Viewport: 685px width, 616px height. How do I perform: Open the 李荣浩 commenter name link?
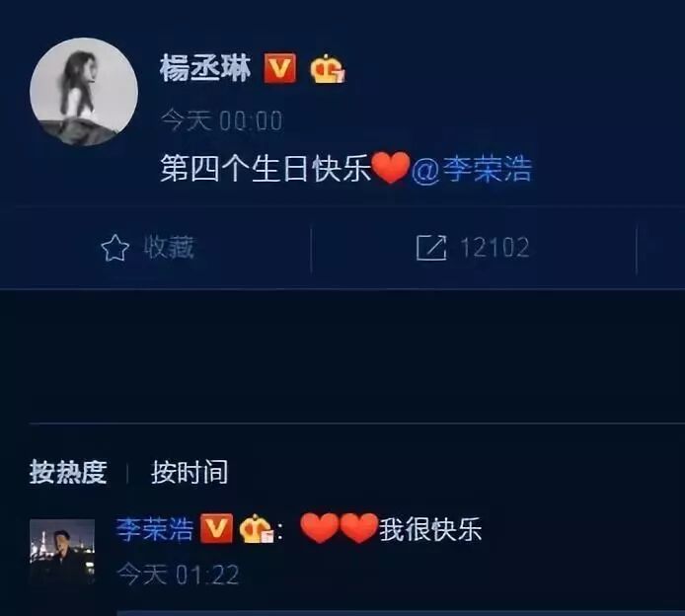[x=155, y=529]
